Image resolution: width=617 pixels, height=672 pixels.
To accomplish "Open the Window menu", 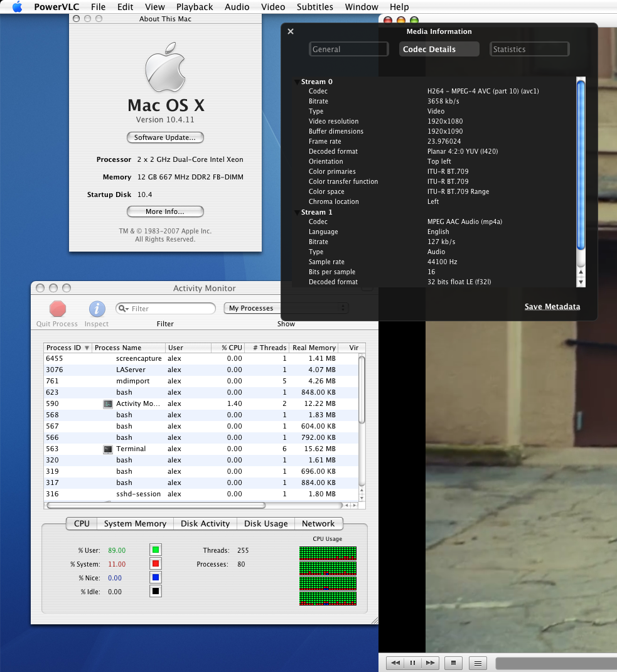I will (362, 7).
